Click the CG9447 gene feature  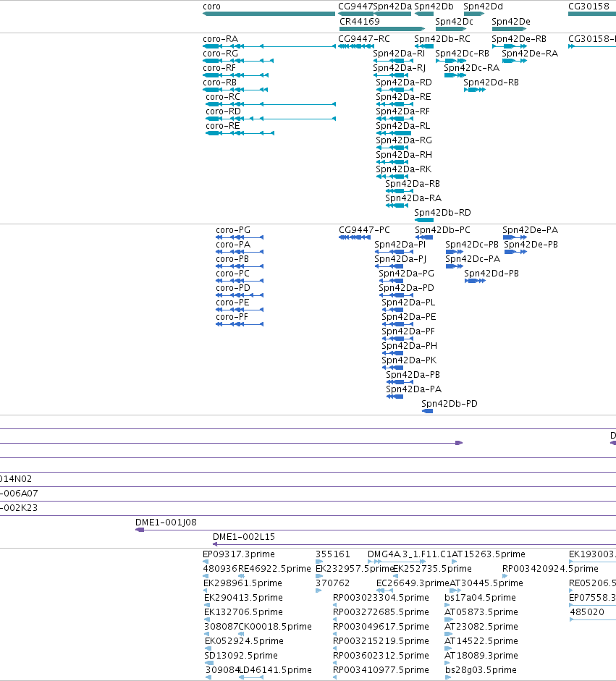(355, 14)
